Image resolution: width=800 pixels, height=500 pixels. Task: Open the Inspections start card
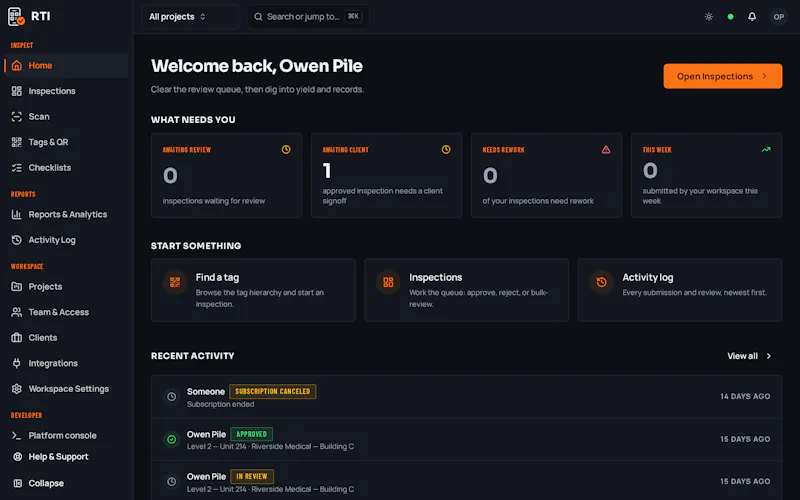tap(466, 290)
